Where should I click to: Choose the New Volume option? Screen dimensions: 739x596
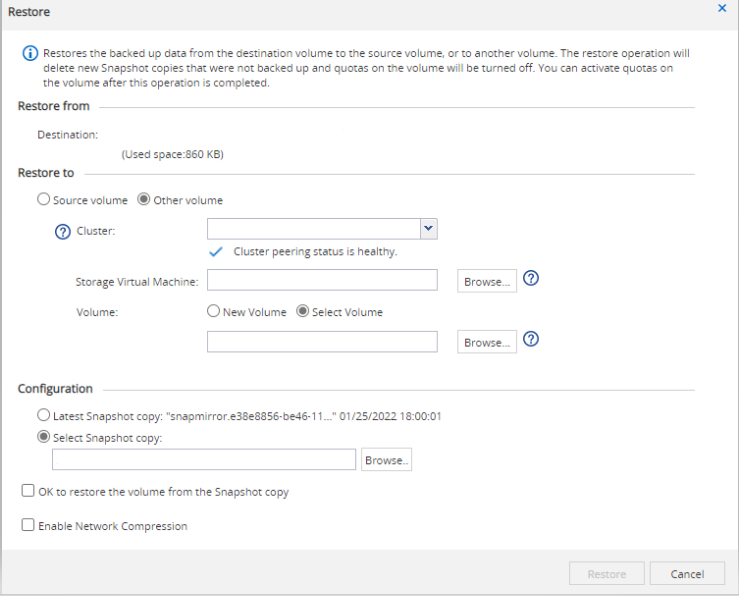tap(213, 311)
